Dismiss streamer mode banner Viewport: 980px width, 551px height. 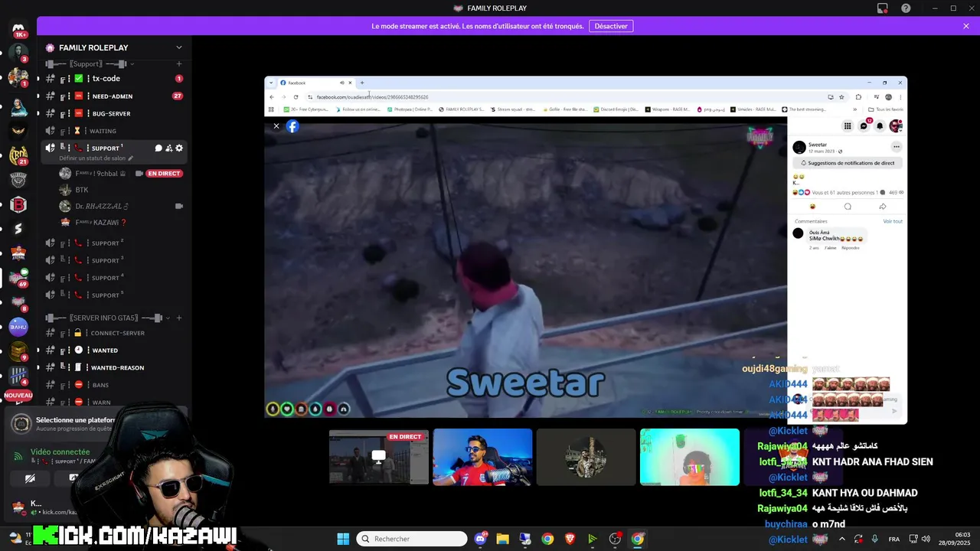[966, 26]
